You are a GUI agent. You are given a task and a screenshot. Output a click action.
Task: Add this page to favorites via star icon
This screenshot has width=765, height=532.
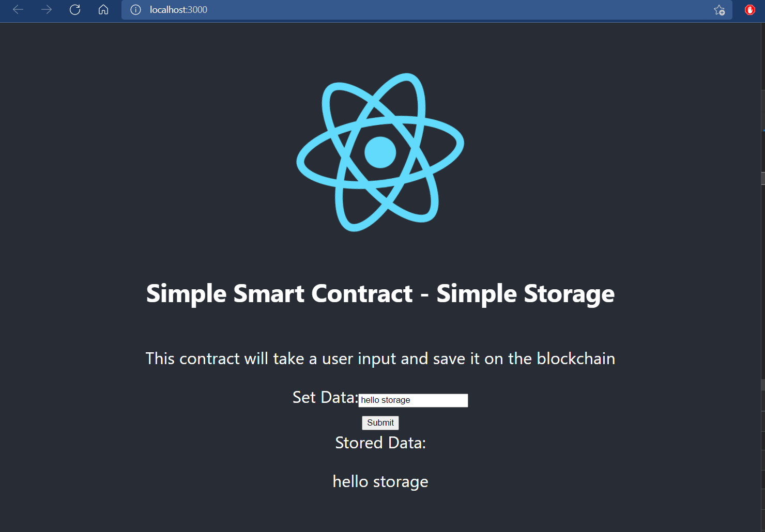coord(719,10)
